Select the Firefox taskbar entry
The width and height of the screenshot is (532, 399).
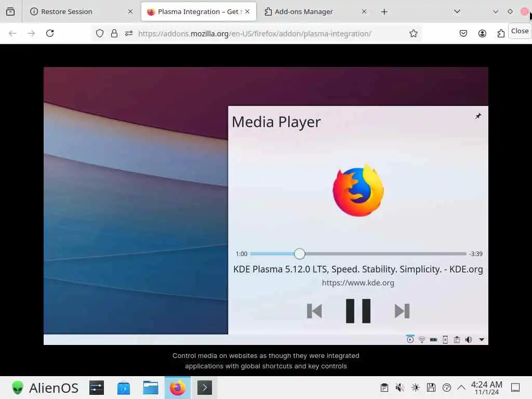[178, 388]
